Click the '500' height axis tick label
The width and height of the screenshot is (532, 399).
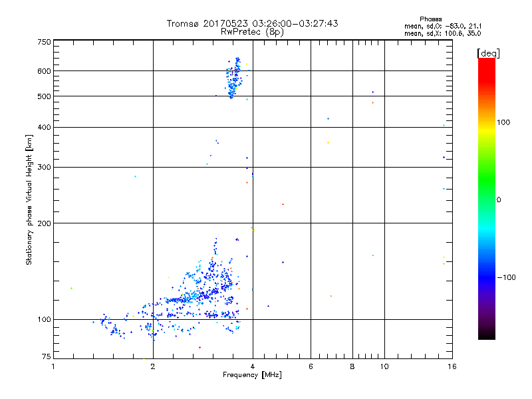click(44, 96)
